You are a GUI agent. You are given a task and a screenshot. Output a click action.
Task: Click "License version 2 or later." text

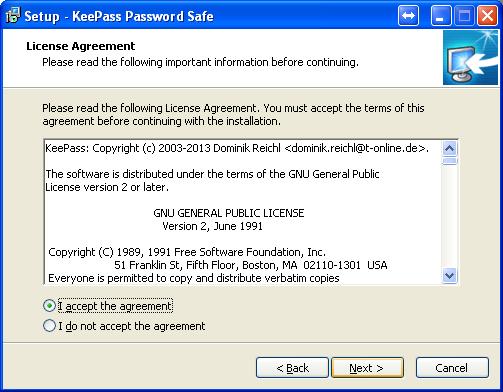pos(107,187)
